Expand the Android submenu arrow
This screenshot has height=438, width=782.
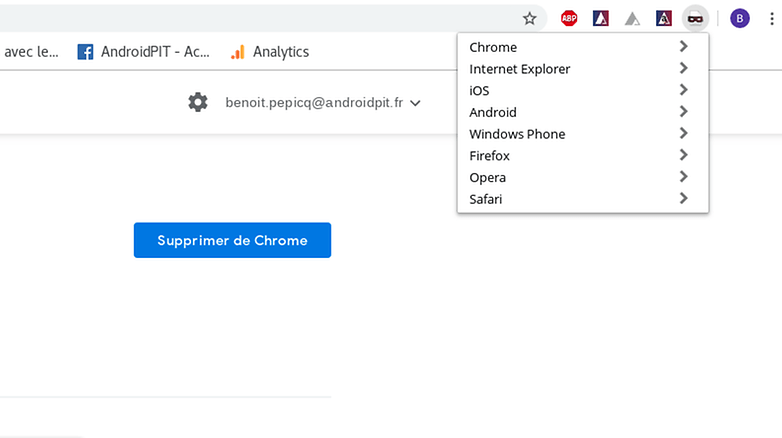tap(684, 111)
